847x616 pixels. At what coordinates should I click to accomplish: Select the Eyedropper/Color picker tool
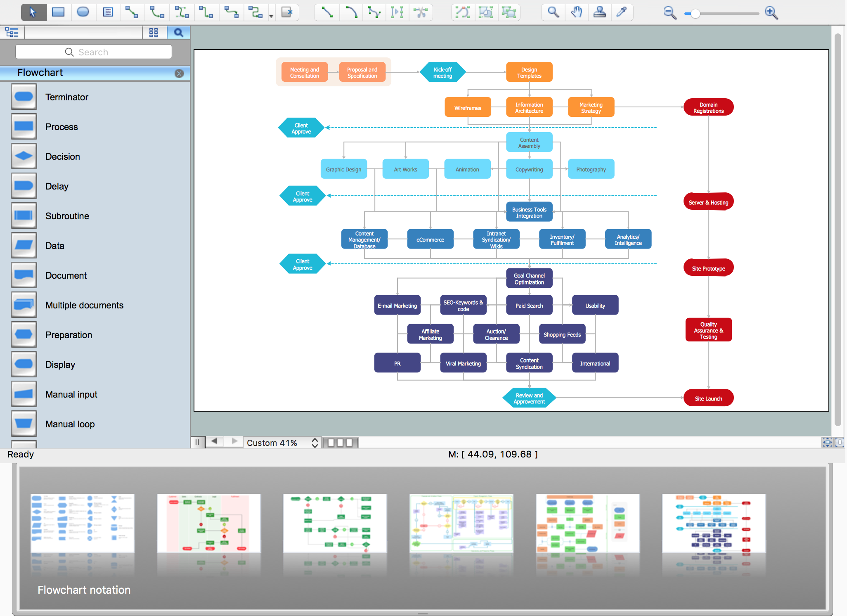[x=623, y=12]
